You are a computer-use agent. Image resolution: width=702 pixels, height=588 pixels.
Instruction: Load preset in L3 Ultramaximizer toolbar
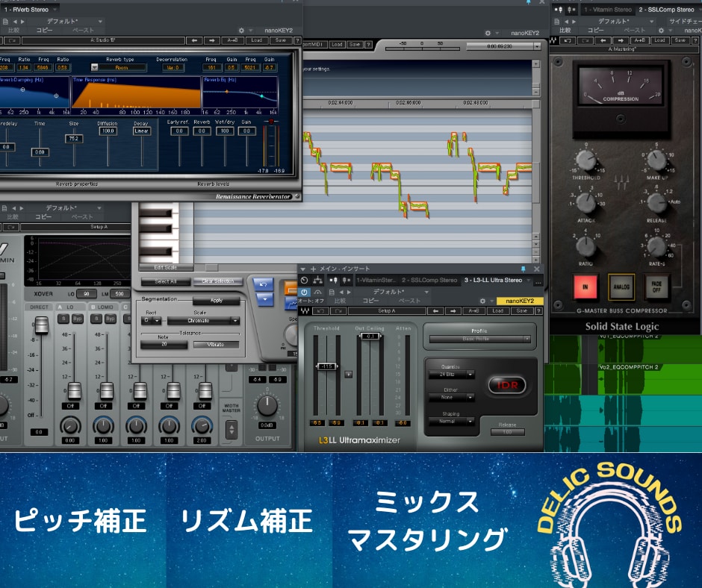[498, 310]
